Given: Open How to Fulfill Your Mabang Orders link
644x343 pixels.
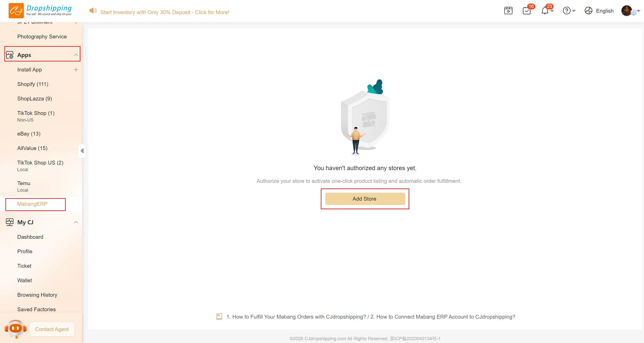Looking at the screenshot, I should coord(296,317).
